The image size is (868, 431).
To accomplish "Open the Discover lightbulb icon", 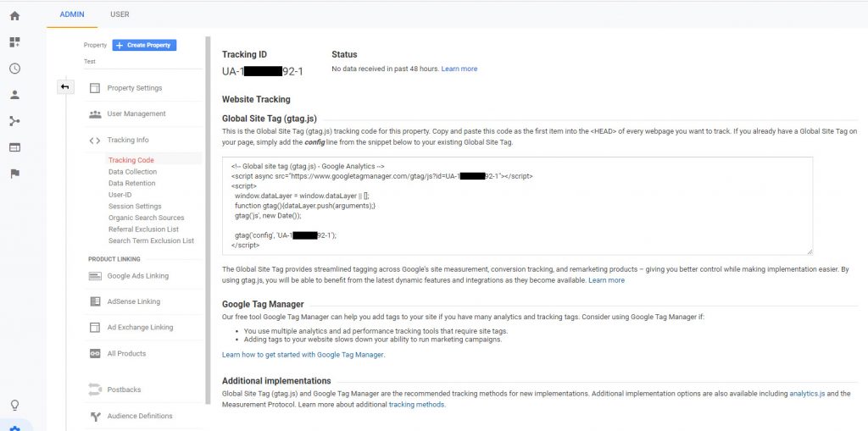I will [x=15, y=405].
